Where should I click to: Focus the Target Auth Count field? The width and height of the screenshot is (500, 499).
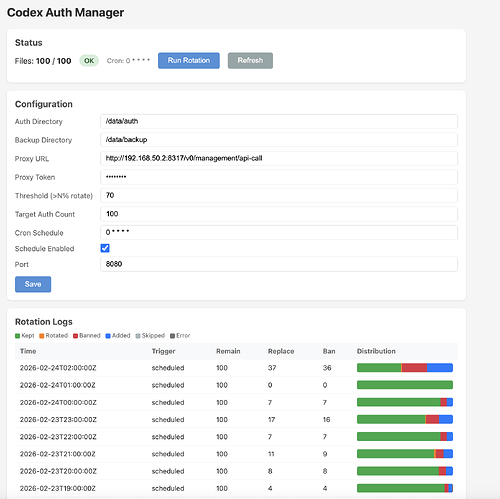(279, 214)
